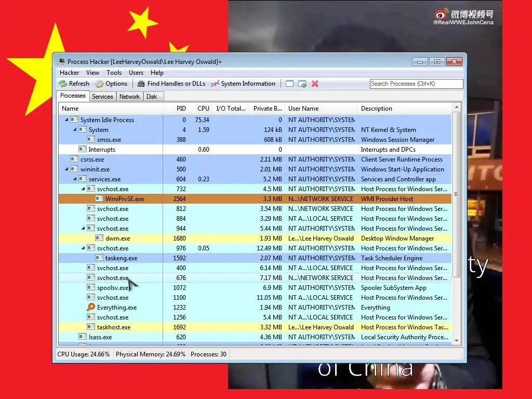Collapse the wininit.exe tree node
The image size is (532, 399).
pyautogui.click(x=66, y=169)
